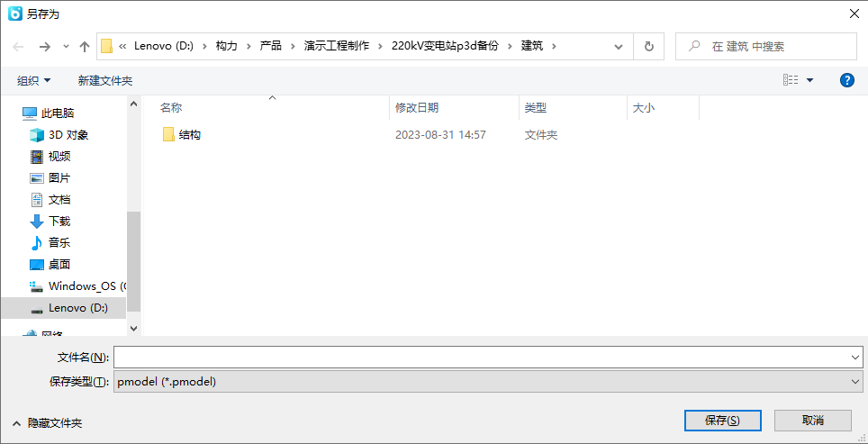Click the 此电脑 monitor icon

tap(30, 113)
